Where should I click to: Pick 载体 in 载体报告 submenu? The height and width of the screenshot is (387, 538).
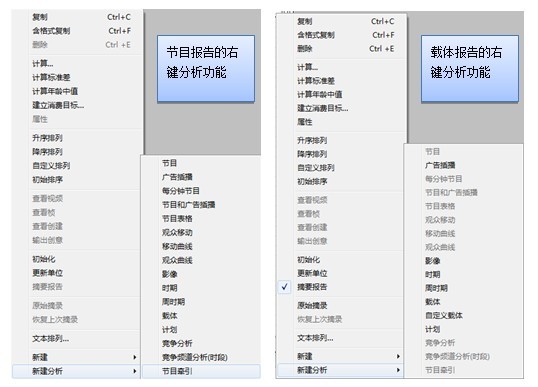tap(433, 302)
